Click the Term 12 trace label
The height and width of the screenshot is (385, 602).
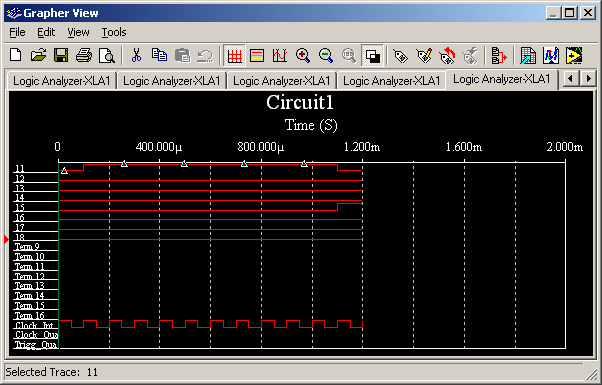tap(30, 276)
